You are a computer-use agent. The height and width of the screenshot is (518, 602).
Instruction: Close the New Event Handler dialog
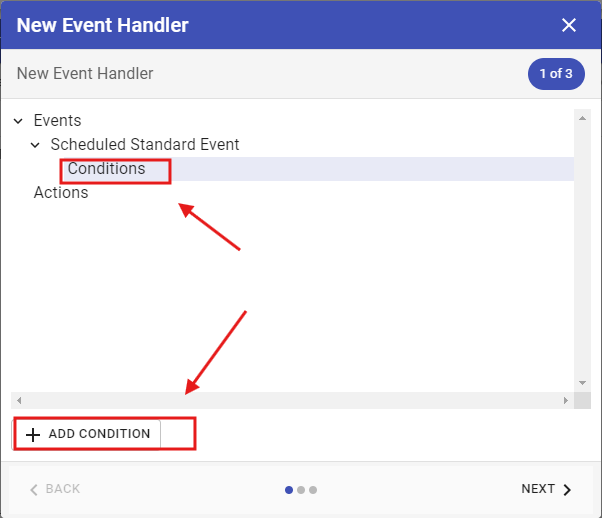click(569, 25)
